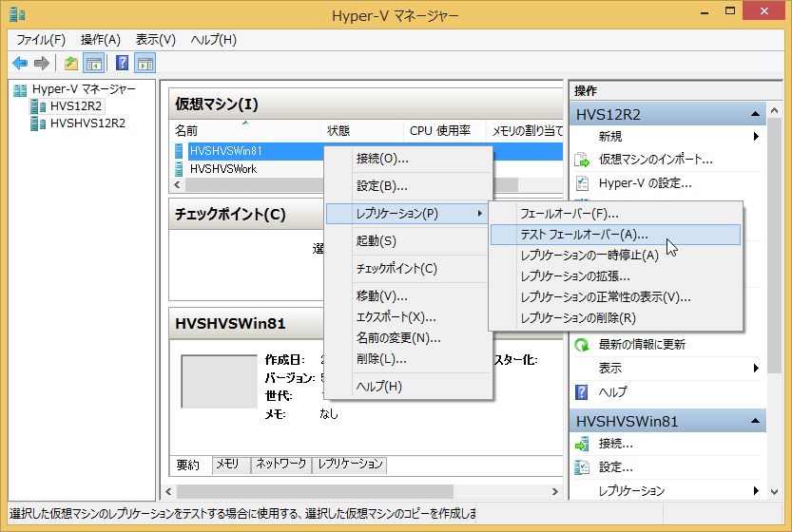Click the HVSHVSWin81 thumbnail preview
This screenshot has width=792, height=532.
(220, 381)
